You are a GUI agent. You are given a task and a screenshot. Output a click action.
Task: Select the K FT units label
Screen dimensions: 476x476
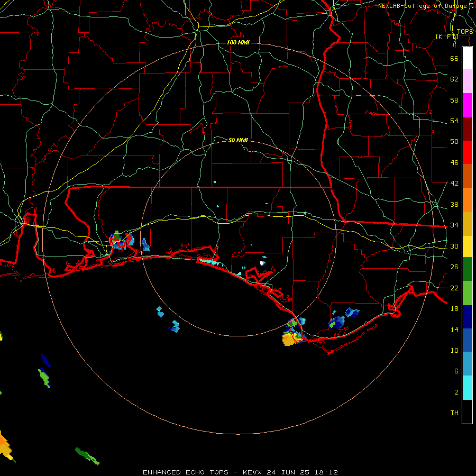447,37
